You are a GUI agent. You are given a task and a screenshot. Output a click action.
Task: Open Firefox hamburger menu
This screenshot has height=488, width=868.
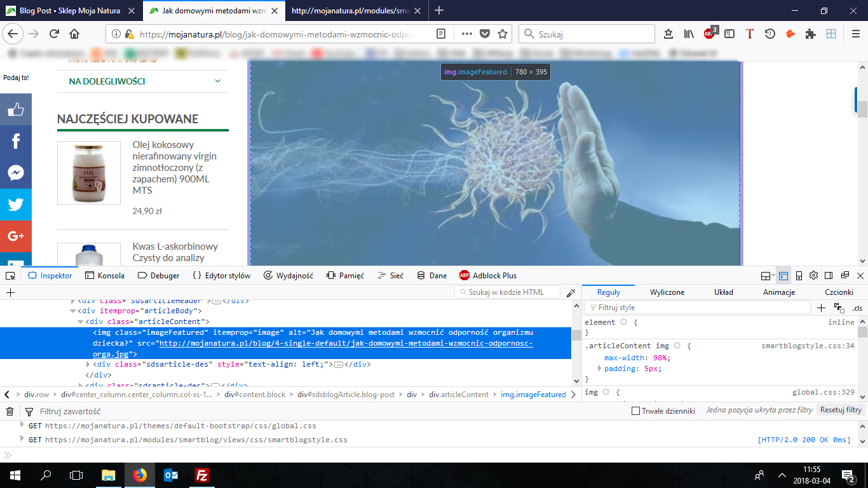(855, 34)
